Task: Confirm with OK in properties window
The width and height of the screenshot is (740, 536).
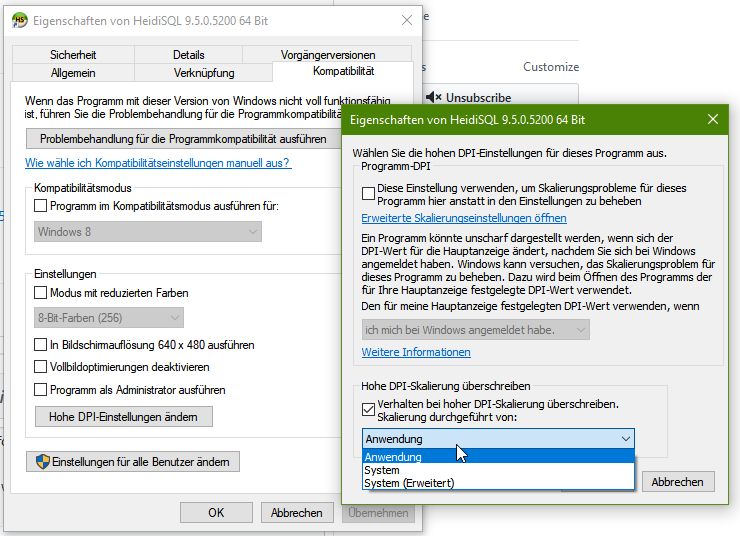Action: (216, 512)
